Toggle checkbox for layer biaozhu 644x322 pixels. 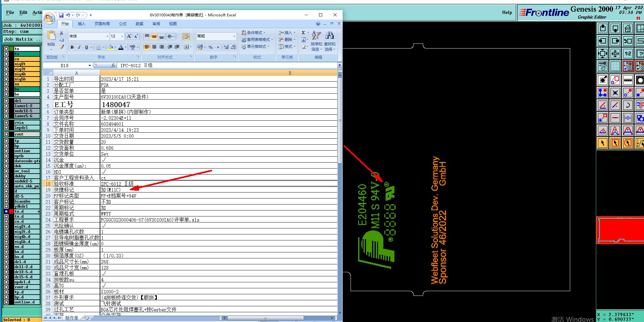click(6, 201)
